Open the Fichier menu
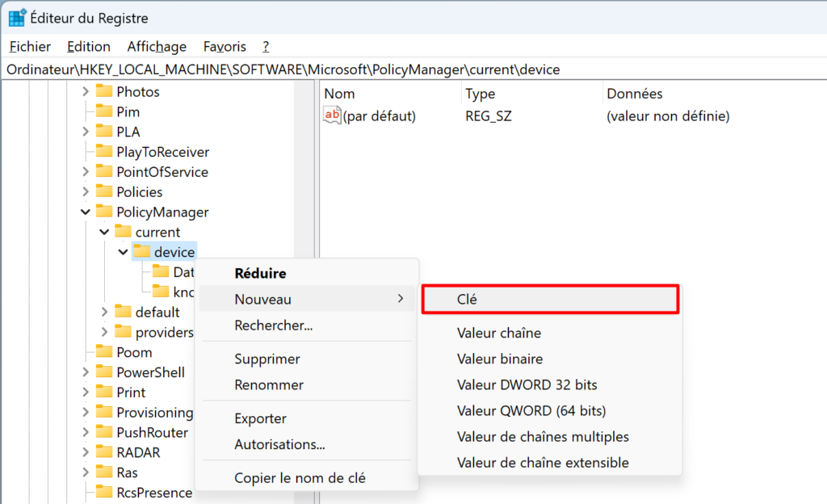 point(30,46)
